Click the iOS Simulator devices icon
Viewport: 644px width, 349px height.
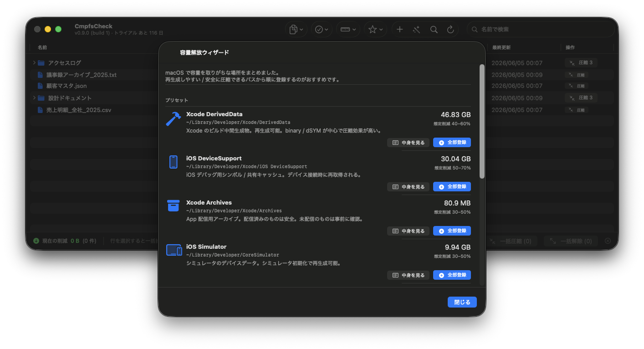tap(174, 250)
